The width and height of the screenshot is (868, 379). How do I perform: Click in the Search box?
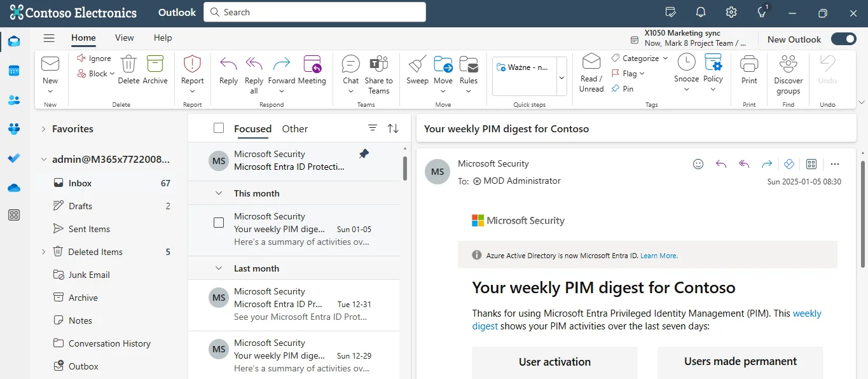315,12
